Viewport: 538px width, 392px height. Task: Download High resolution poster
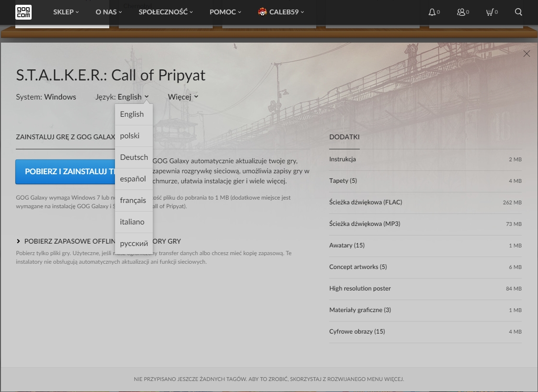(x=425, y=289)
